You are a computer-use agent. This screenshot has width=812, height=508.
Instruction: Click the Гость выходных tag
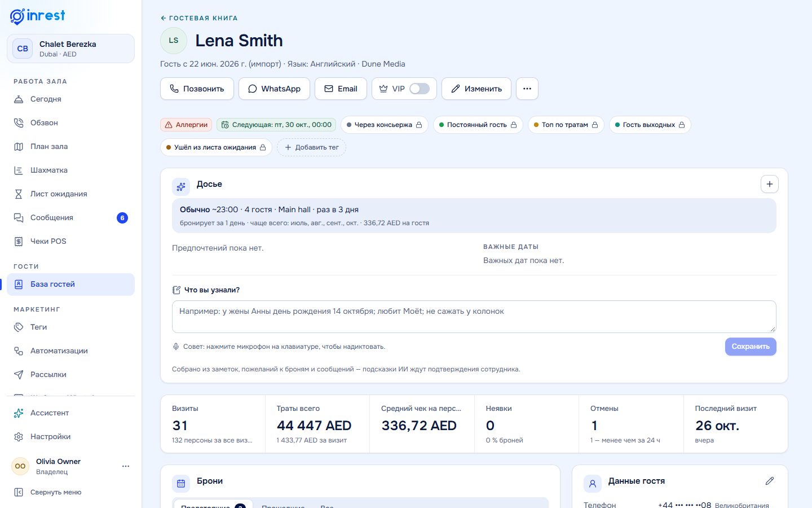pos(650,125)
